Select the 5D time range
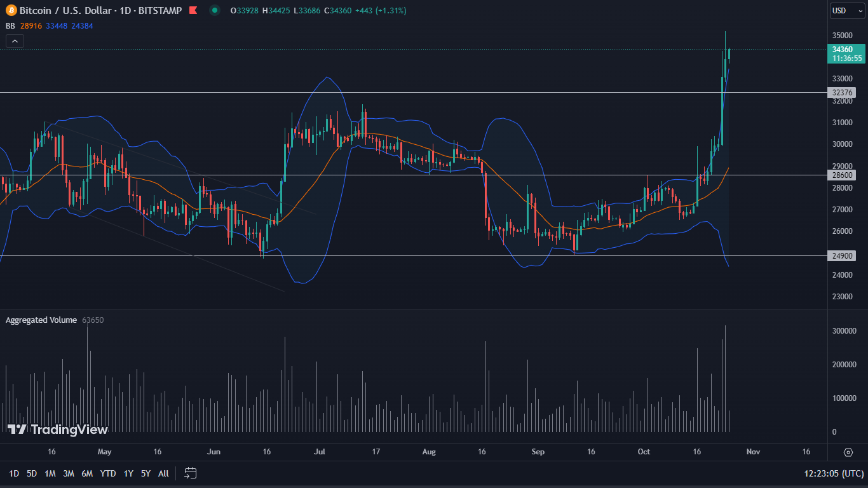The height and width of the screenshot is (488, 868). pos(32,473)
